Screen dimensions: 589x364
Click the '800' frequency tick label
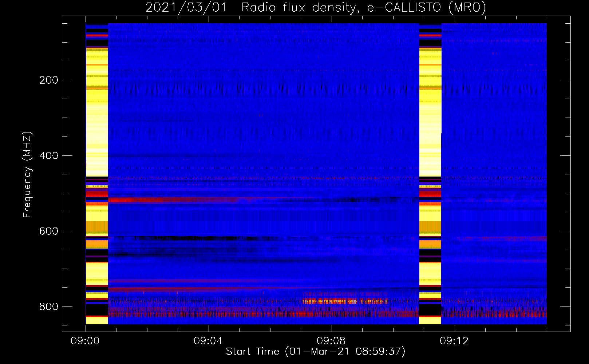click(49, 306)
